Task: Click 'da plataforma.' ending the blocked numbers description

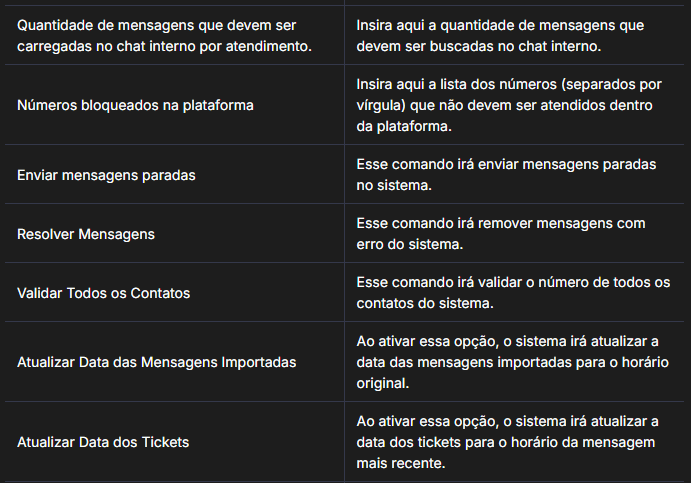Action: pyautogui.click(x=404, y=127)
